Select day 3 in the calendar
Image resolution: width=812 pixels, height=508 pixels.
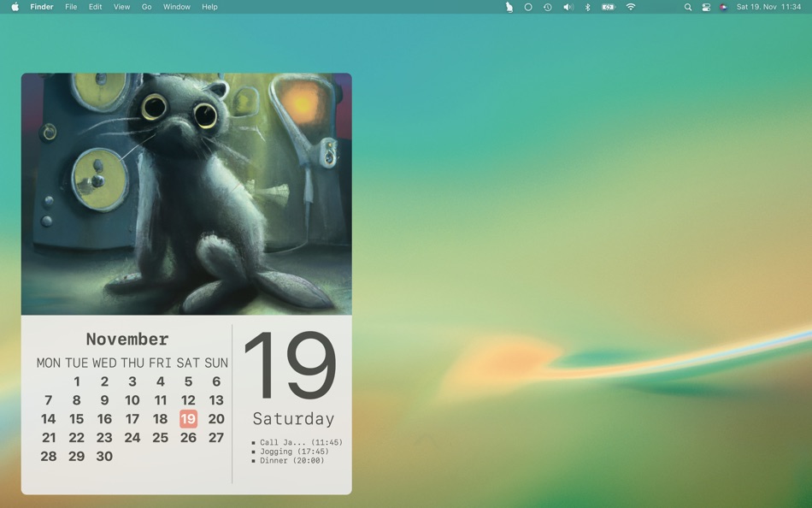click(x=132, y=381)
